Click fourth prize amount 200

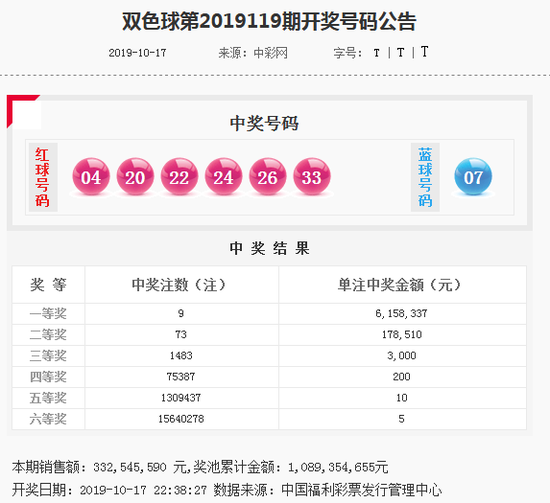402,376
